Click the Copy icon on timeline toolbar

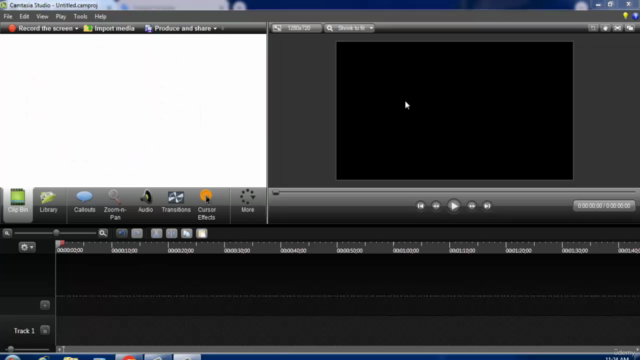(187, 233)
